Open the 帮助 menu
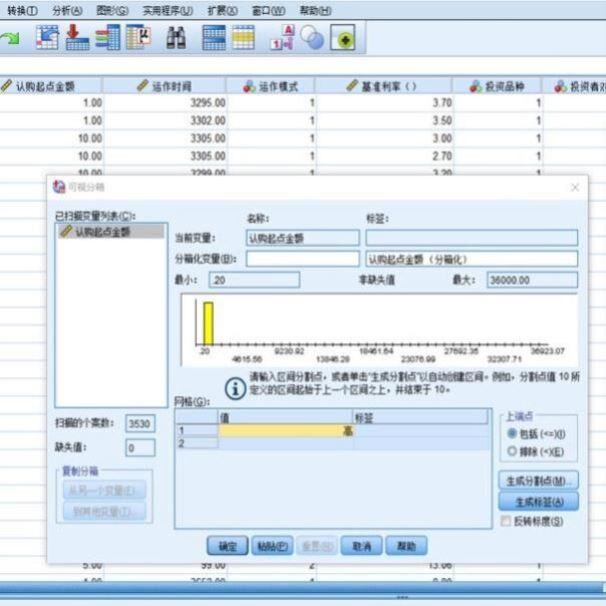 click(x=315, y=10)
